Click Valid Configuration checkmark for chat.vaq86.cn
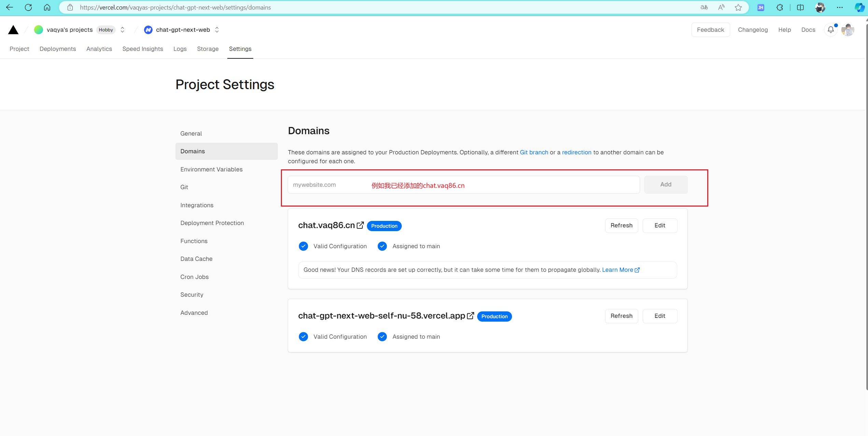868x436 pixels. (x=303, y=246)
